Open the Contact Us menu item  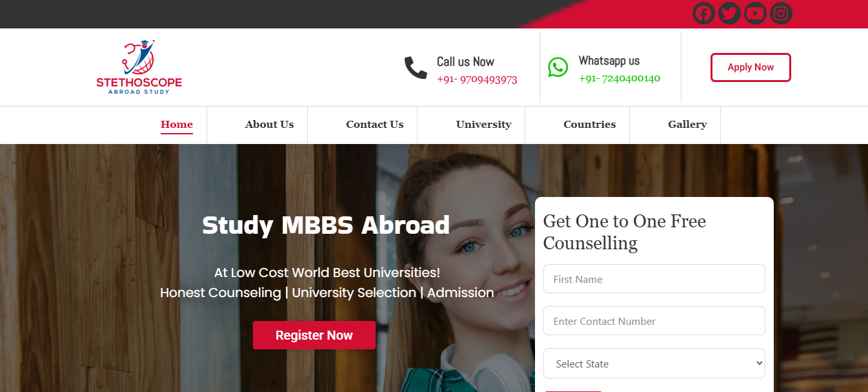pos(375,125)
